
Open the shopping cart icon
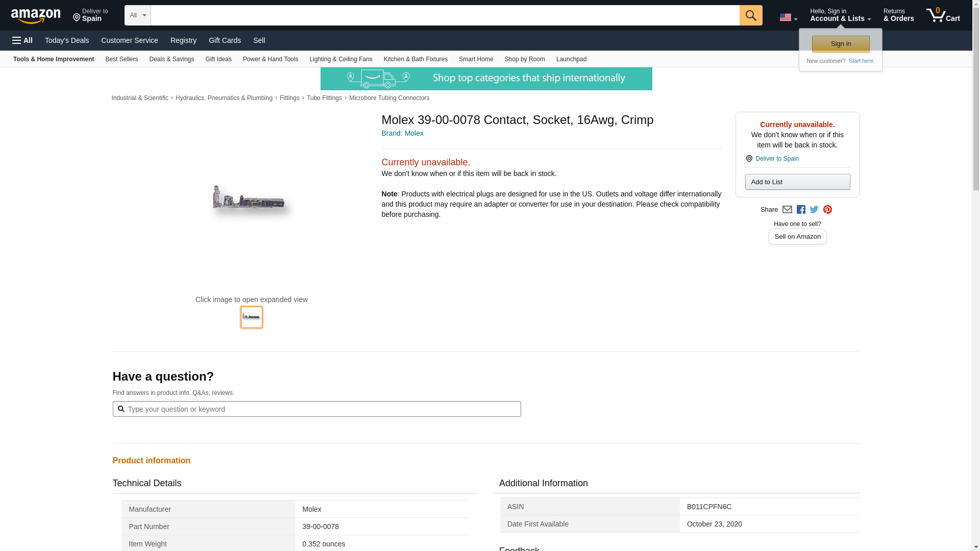coord(943,15)
